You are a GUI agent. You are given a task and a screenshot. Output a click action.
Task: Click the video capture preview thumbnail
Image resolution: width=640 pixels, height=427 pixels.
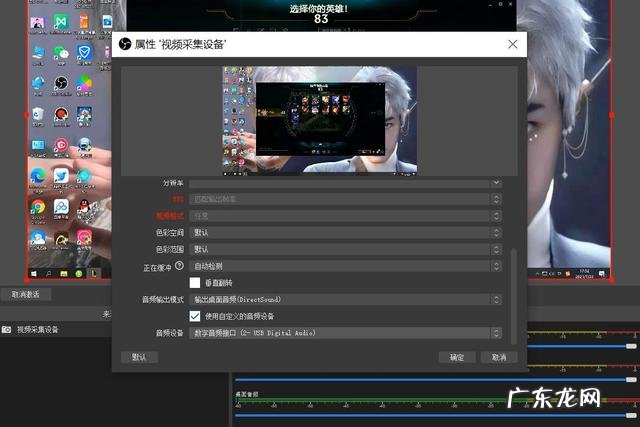[x=320, y=121]
